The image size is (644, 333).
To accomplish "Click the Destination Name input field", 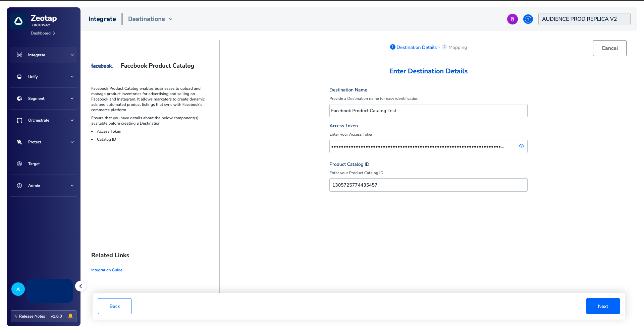I will pos(428,111).
